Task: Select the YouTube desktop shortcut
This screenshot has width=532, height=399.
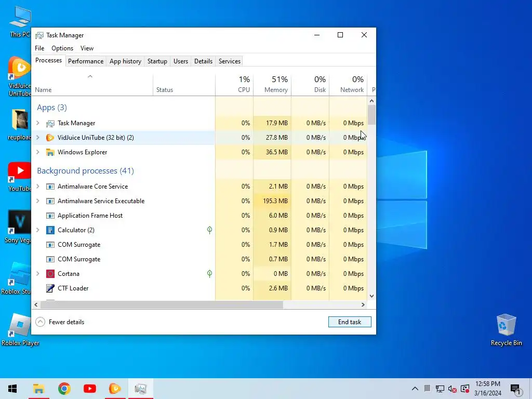Action: click(20, 177)
